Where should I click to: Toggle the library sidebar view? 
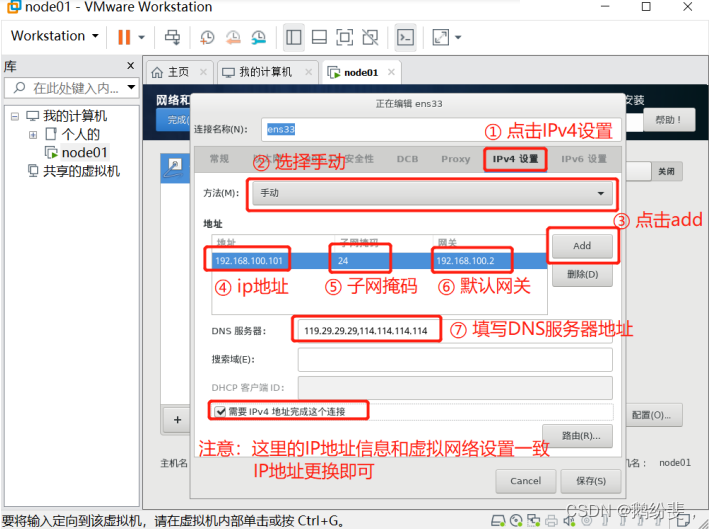click(x=293, y=37)
